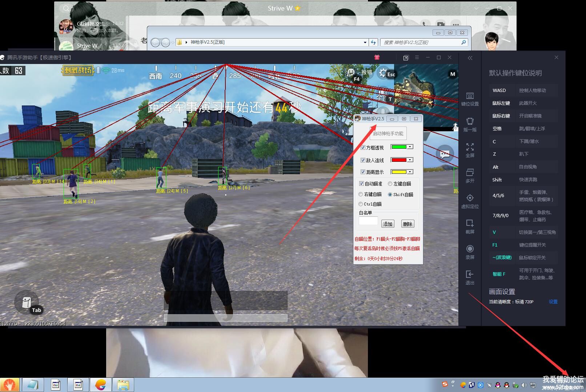
Task: Click the yellow 距离显示 color swatch
Action: pyautogui.click(x=399, y=172)
